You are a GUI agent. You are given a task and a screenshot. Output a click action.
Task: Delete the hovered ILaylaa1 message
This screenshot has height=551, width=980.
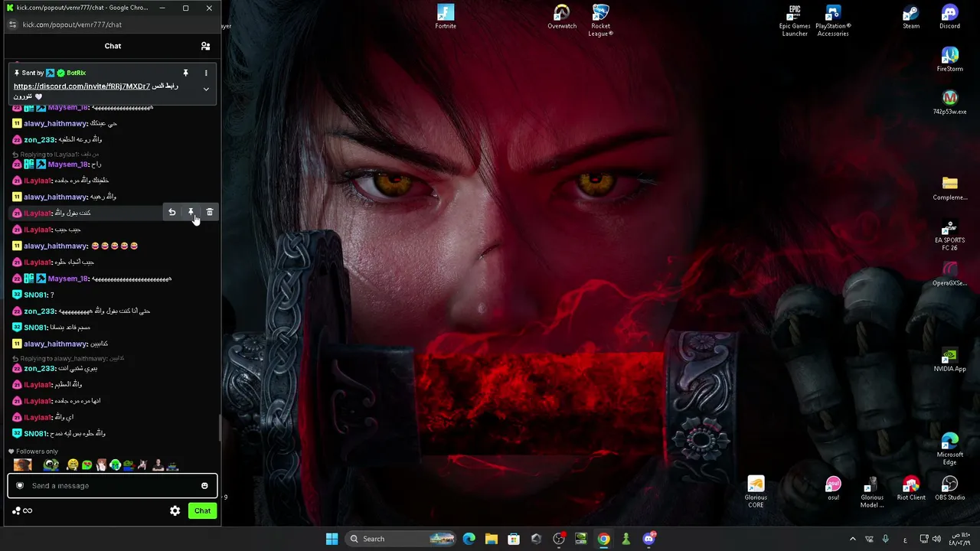(x=210, y=213)
